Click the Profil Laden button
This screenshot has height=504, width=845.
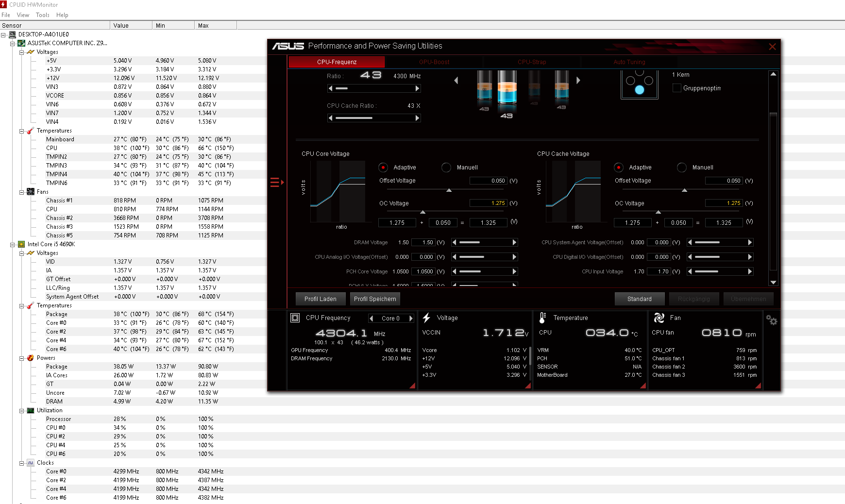click(x=321, y=299)
